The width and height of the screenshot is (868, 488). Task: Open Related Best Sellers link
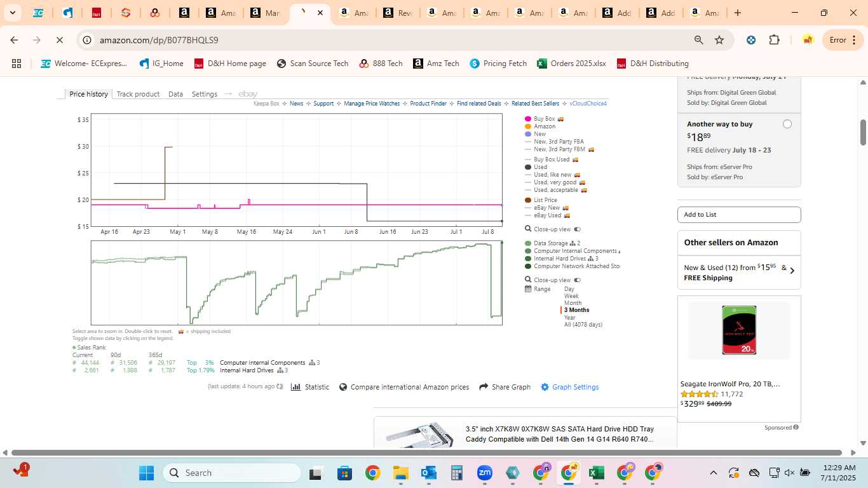(535, 104)
